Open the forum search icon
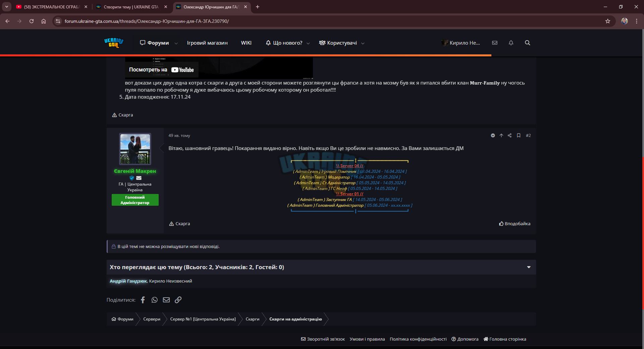The height and width of the screenshot is (349, 644). click(527, 43)
